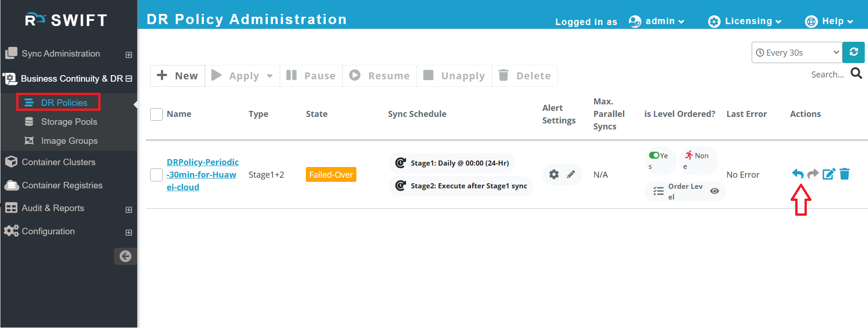Open the admin dropdown chevron

(681, 22)
